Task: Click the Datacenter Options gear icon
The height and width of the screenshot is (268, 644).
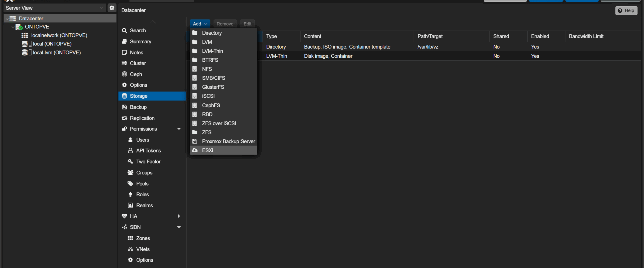Action: coord(124,85)
